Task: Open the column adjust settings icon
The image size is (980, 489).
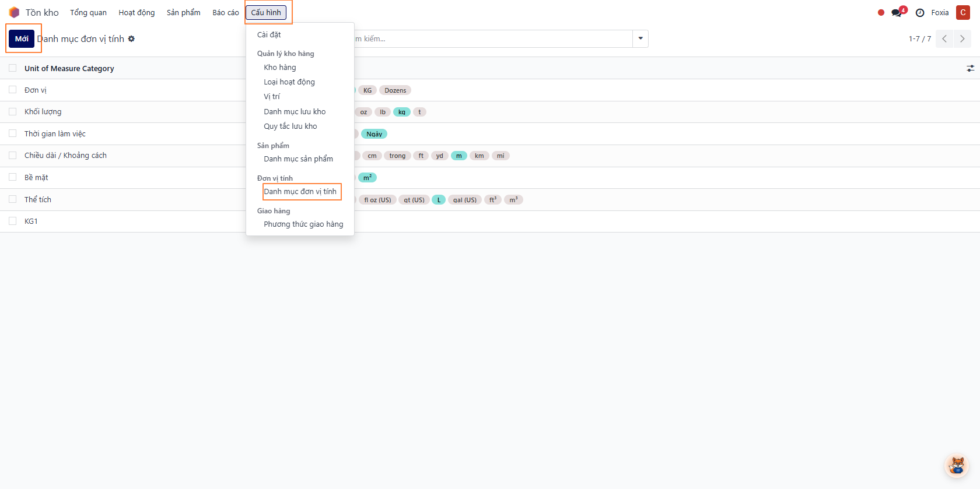Action: click(970, 69)
